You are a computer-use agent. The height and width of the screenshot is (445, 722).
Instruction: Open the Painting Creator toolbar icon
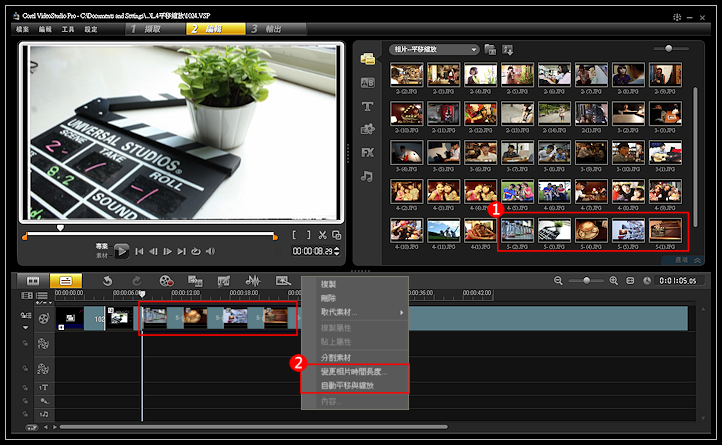[x=224, y=281]
